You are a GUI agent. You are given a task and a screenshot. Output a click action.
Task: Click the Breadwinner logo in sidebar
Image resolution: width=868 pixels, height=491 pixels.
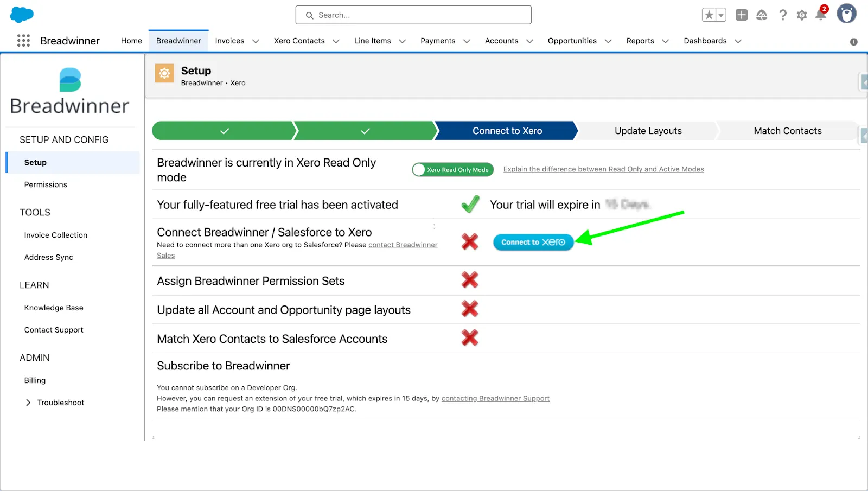pyautogui.click(x=70, y=91)
